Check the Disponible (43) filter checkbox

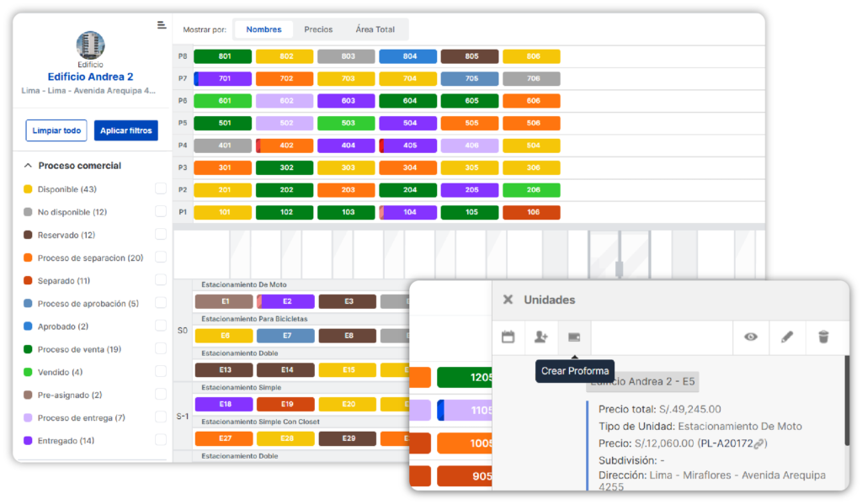pos(160,188)
